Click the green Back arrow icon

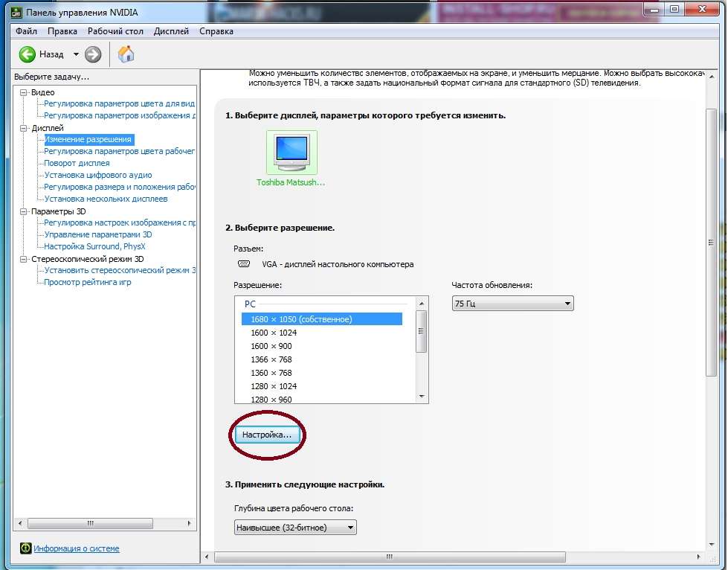click(x=28, y=54)
